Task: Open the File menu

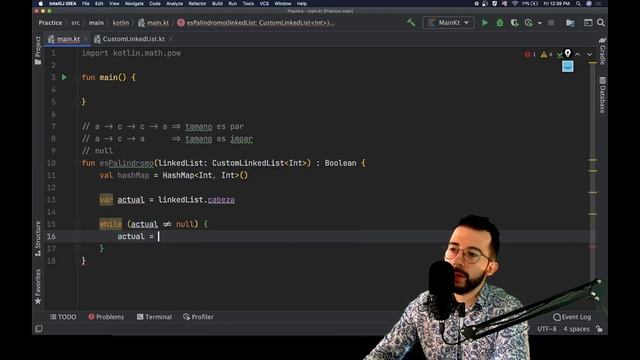Action: (86, 3)
